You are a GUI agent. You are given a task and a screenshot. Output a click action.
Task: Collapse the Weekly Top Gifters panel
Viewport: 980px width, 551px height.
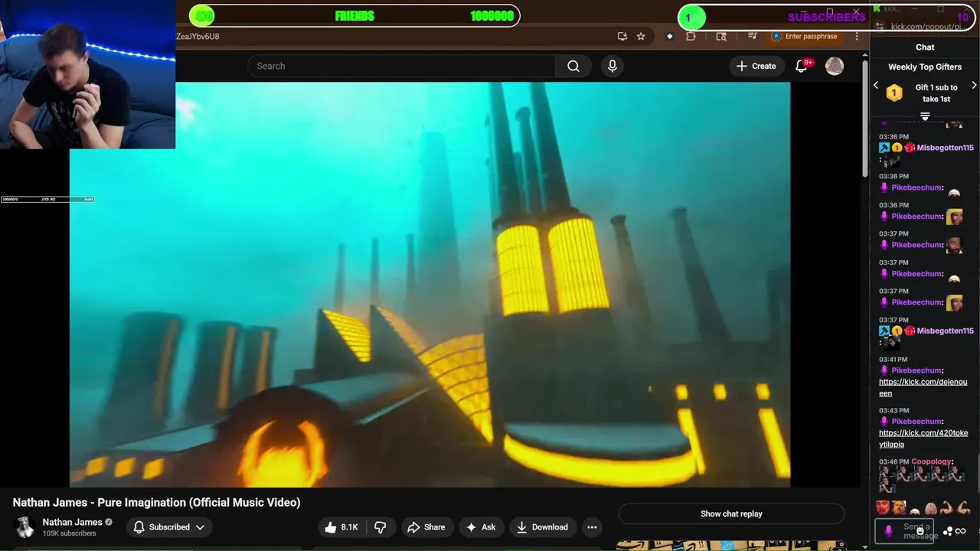[x=925, y=116]
